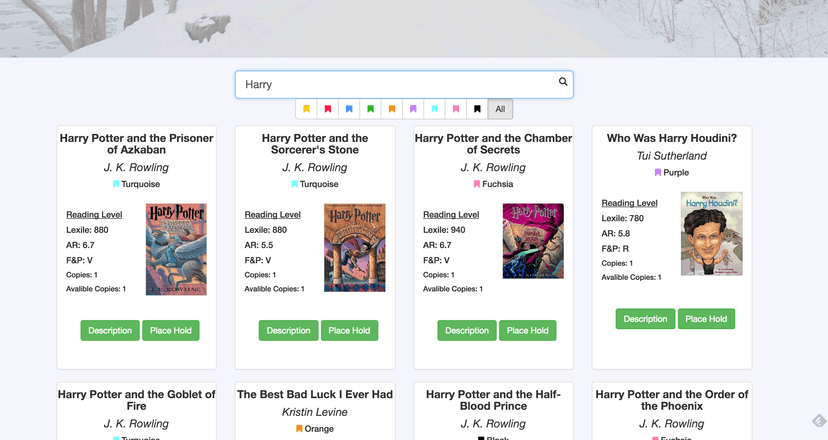Open Description for Prisoner of Azkaban
The width and height of the screenshot is (828, 440).
pyautogui.click(x=110, y=331)
